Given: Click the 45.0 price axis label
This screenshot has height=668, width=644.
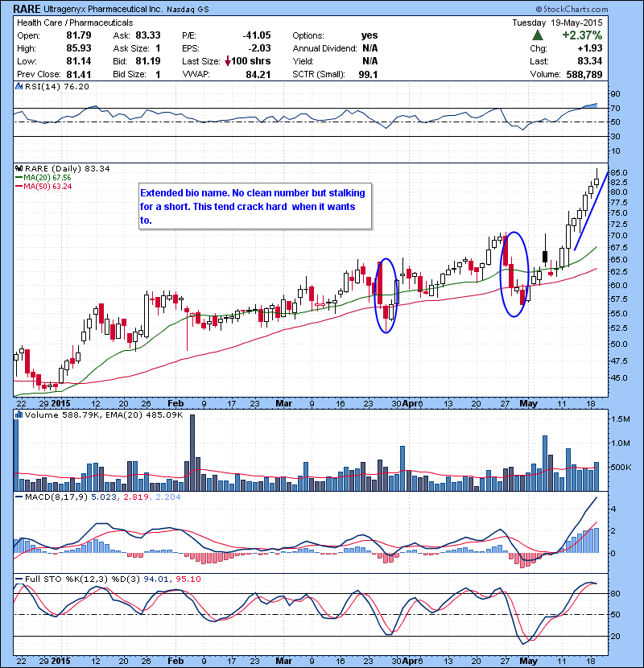Looking at the screenshot, I should click(619, 378).
